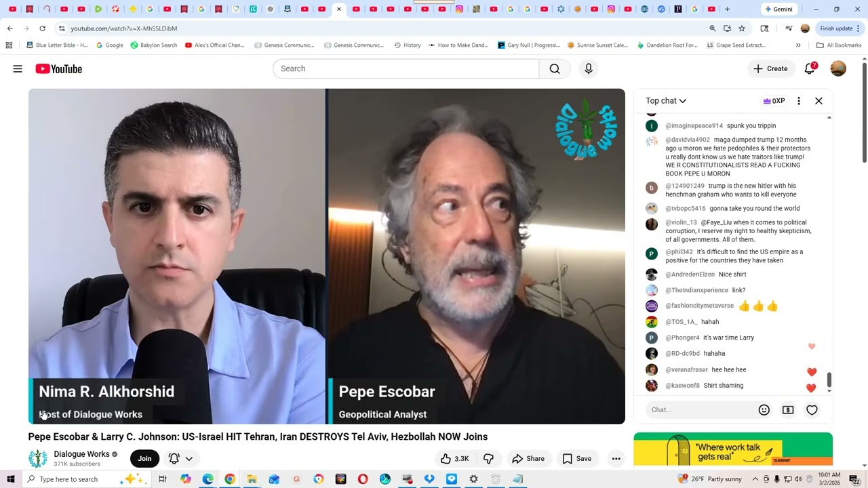The image size is (868, 488).
Task: Open a new browser tab
Action: 727,9
